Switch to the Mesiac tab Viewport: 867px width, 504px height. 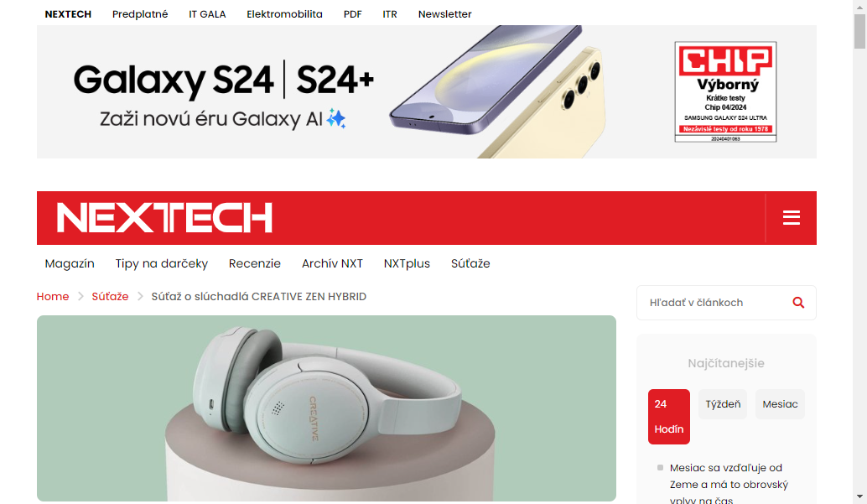[780, 404]
